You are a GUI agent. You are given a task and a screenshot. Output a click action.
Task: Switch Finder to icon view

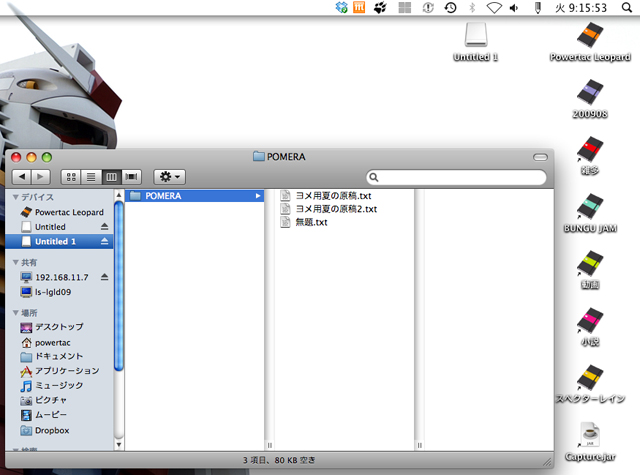(x=71, y=177)
